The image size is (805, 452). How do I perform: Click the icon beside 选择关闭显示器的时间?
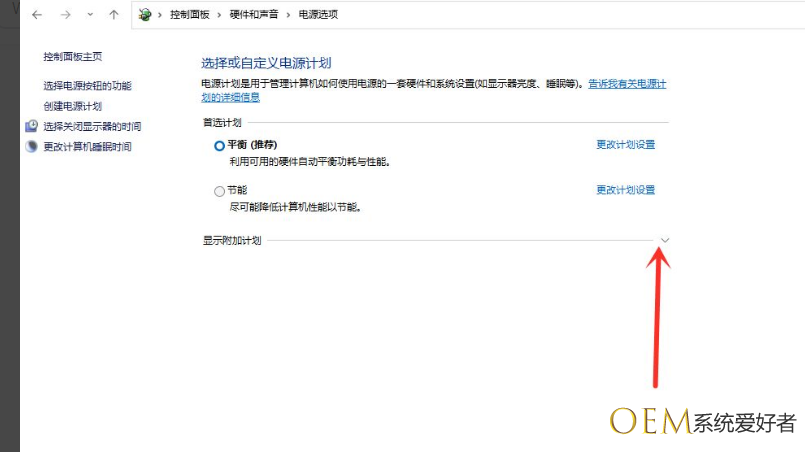32,127
